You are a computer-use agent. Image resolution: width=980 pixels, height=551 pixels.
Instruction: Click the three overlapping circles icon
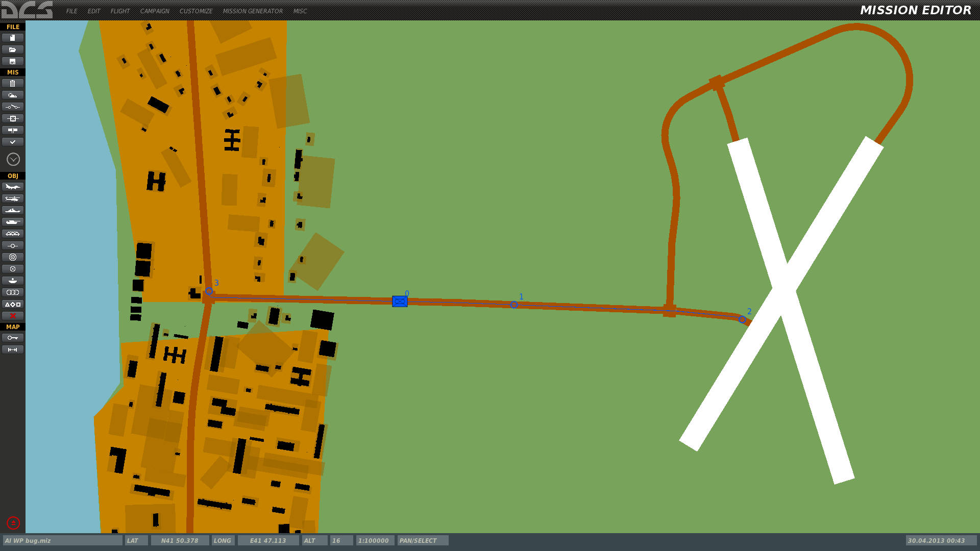pos(13,292)
